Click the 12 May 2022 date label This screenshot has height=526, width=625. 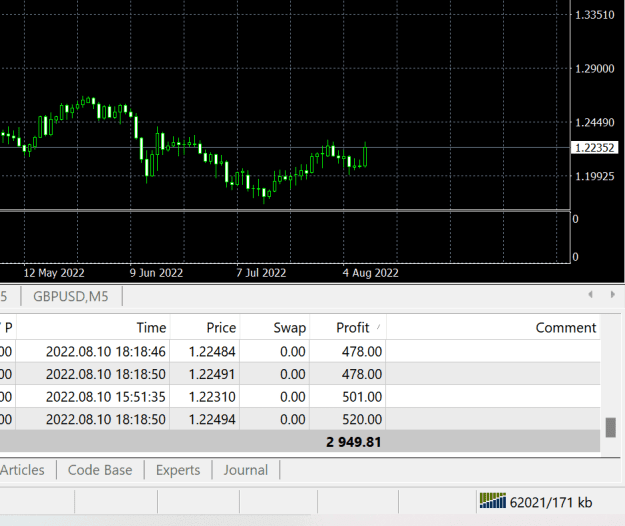pos(54,273)
